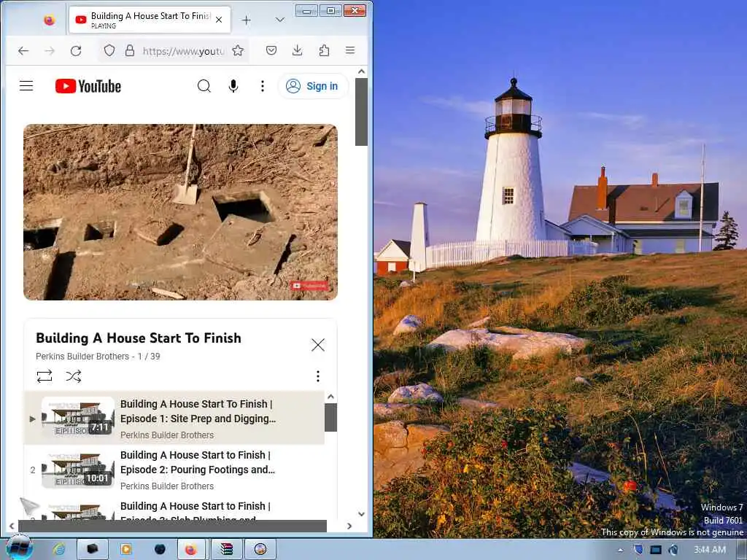The width and height of the screenshot is (747, 560).
Task: Click the 3:44 AM taskbar clock
Action: [x=710, y=550]
